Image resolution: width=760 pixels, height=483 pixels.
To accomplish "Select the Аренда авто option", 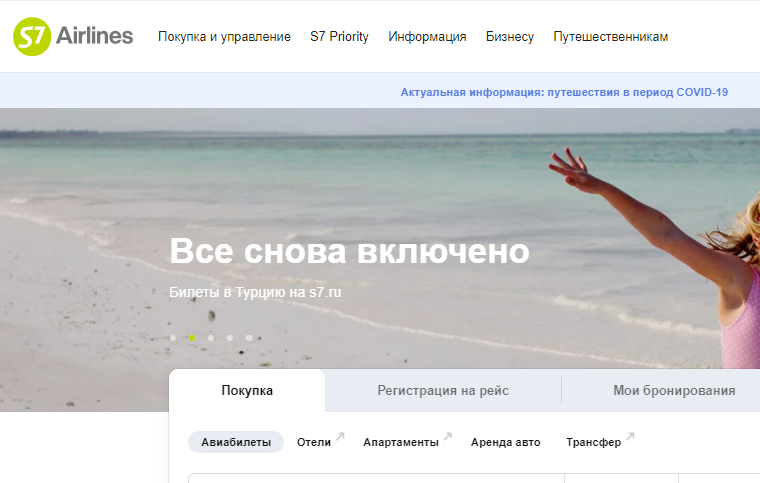I will click(x=506, y=442).
